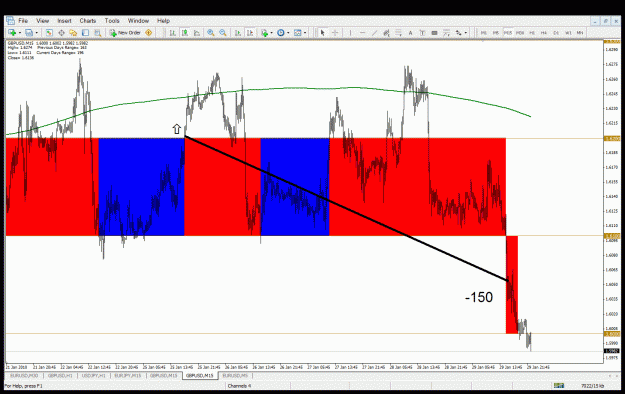This screenshot has width=625, height=394.
Task: Switch to the EURJPY,M15 chart tab
Action: pyautogui.click(x=128, y=376)
